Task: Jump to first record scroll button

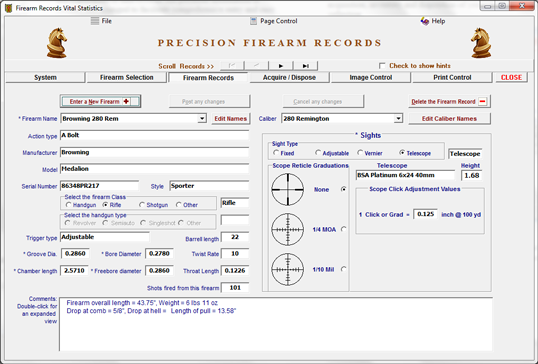Action: 232,66
